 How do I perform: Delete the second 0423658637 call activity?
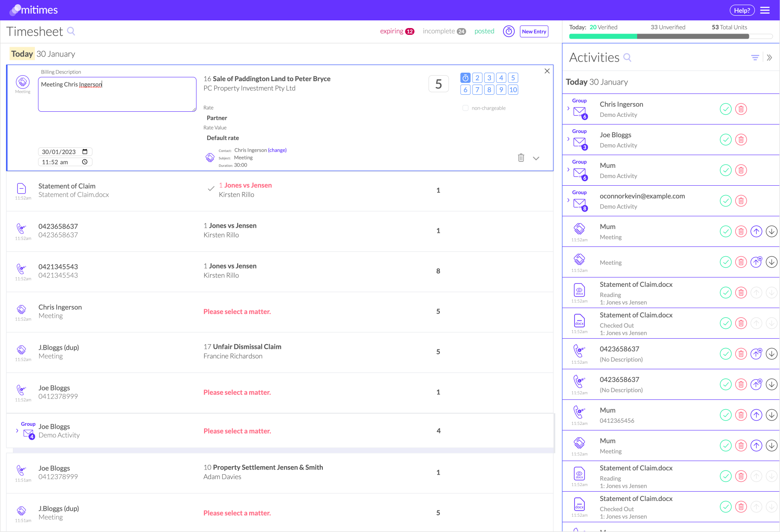tap(741, 385)
